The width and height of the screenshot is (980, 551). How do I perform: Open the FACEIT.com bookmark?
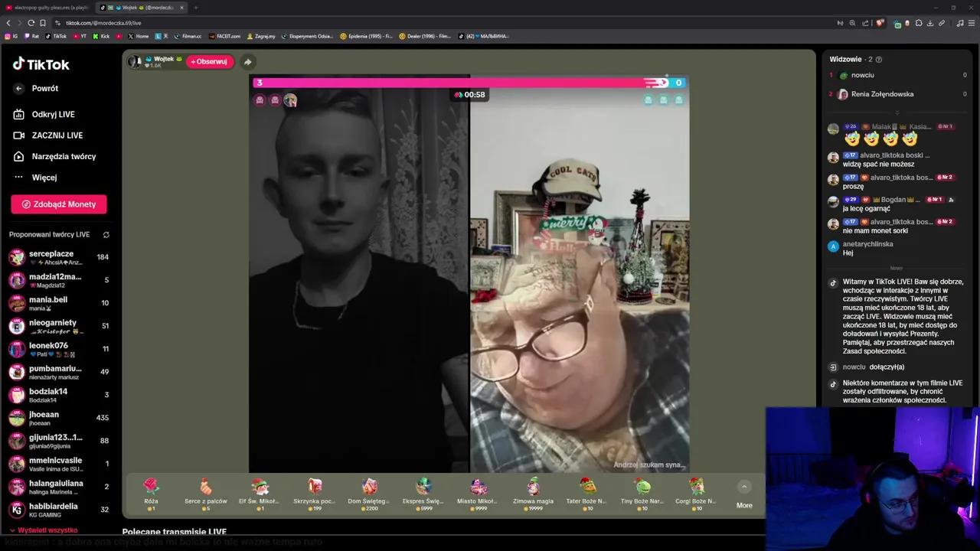point(224,36)
